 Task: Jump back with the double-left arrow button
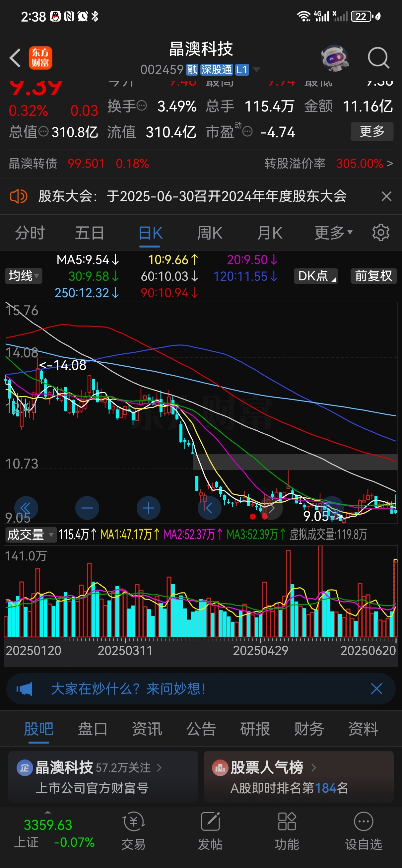tap(26, 508)
